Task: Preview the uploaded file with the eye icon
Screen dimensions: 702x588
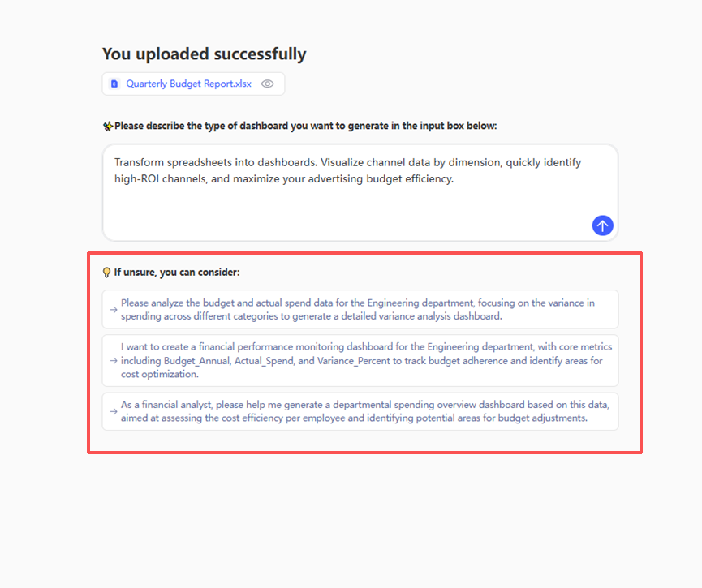Action: click(268, 84)
